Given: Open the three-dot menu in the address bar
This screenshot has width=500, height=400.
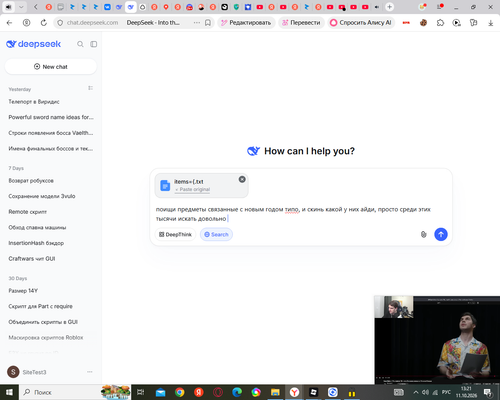Looking at the screenshot, I should pyautogui.click(x=197, y=23).
